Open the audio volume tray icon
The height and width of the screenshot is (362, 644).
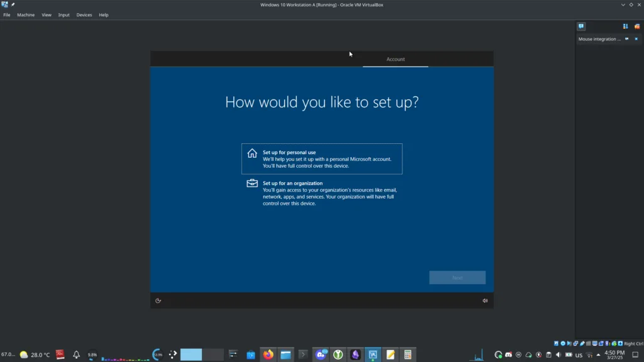coord(558,354)
